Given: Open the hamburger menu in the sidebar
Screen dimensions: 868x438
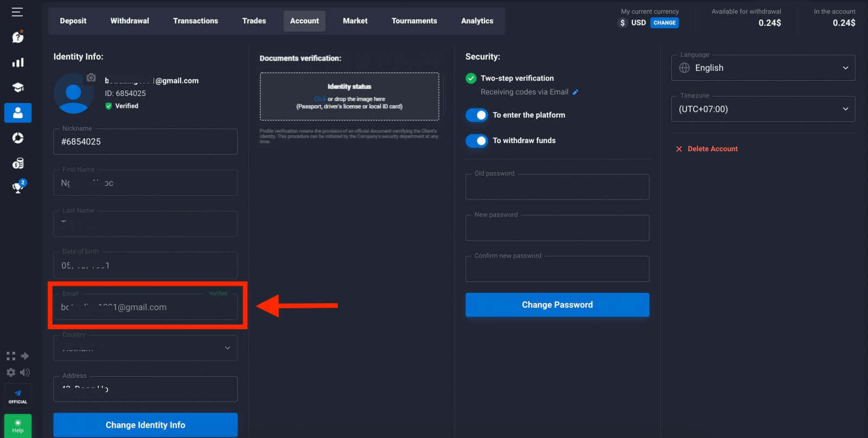Looking at the screenshot, I should point(17,12).
